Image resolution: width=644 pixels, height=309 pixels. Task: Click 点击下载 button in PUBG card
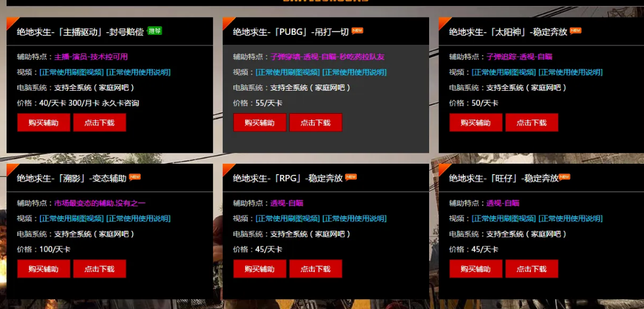point(315,122)
